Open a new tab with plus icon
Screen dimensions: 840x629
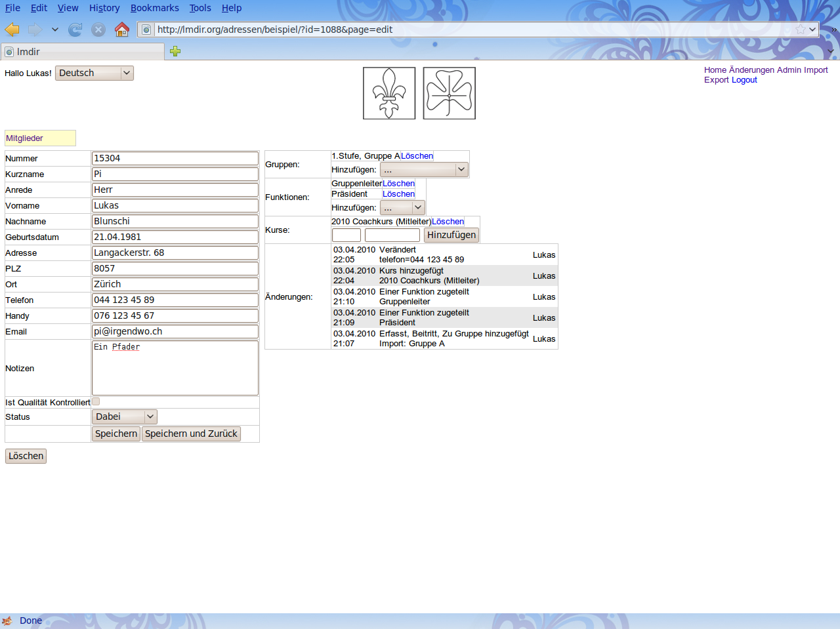click(x=175, y=51)
